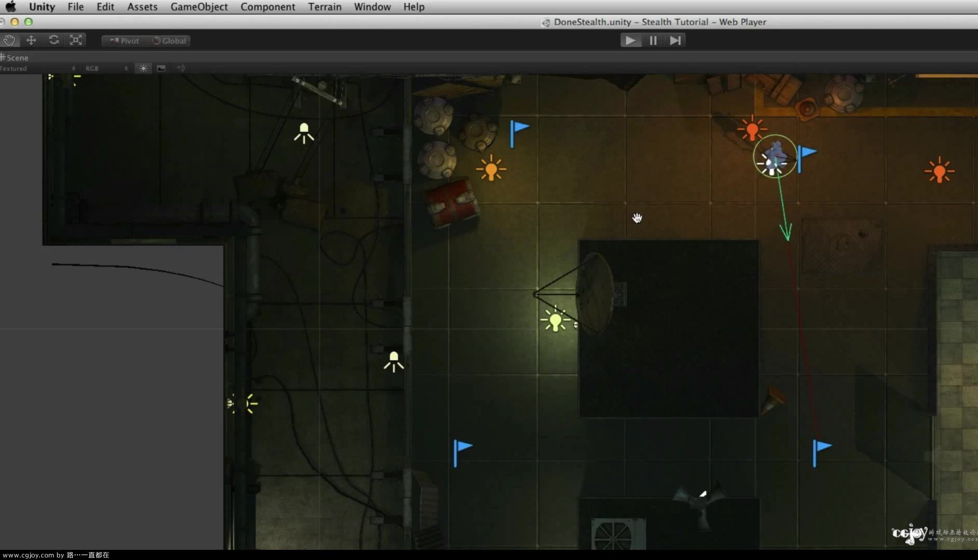Image resolution: width=978 pixels, height=560 pixels.
Task: Open the GameObject menu
Action: 199,7
